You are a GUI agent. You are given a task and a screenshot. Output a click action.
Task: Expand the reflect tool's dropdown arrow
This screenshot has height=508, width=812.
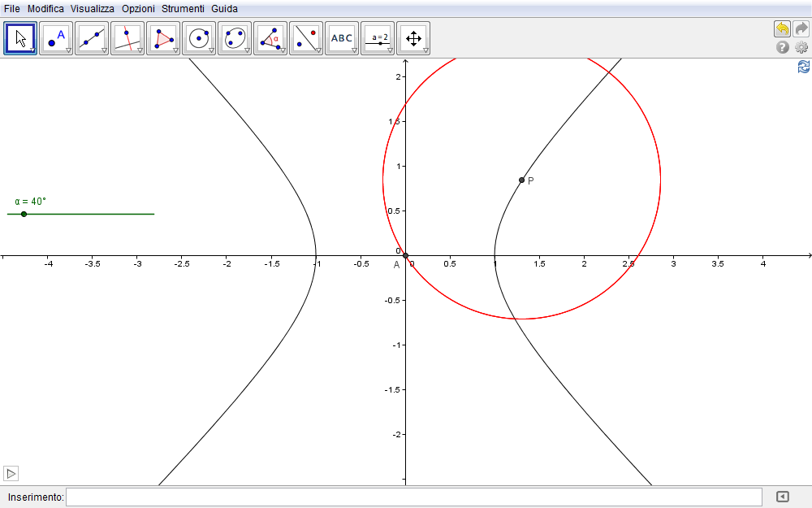318,50
